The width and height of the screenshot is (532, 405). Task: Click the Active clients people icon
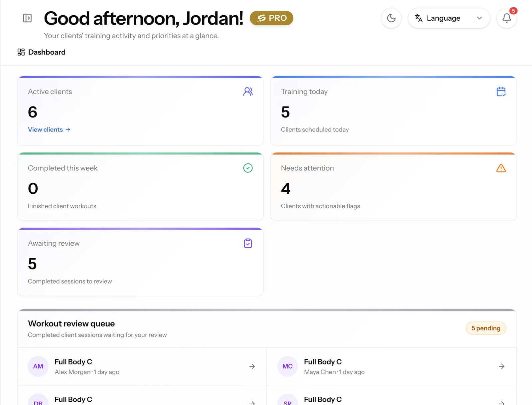[248, 92]
